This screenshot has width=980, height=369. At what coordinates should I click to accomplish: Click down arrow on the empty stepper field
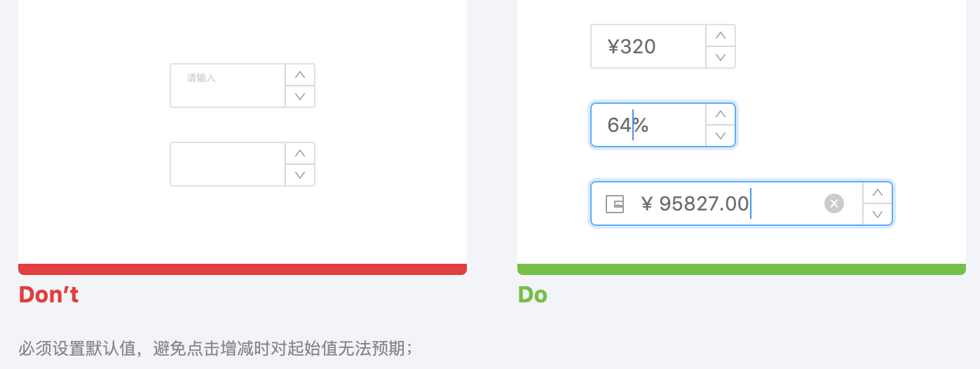[300, 175]
